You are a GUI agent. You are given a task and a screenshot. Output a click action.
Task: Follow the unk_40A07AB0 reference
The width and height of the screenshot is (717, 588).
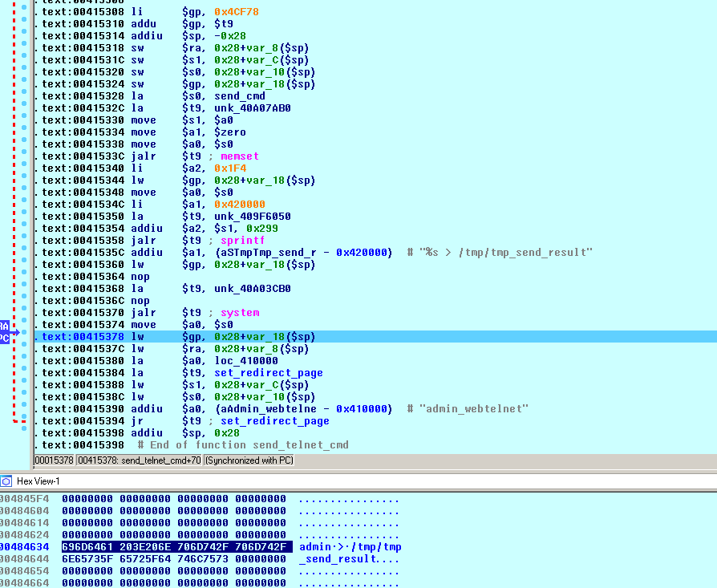pos(253,108)
